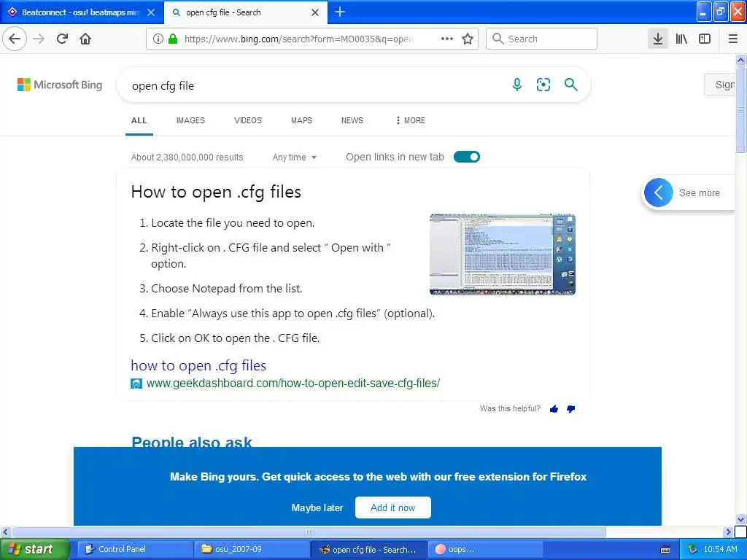Click the horizontal scrollbar right arrow
Screen dimensions: 747x560
point(728,532)
